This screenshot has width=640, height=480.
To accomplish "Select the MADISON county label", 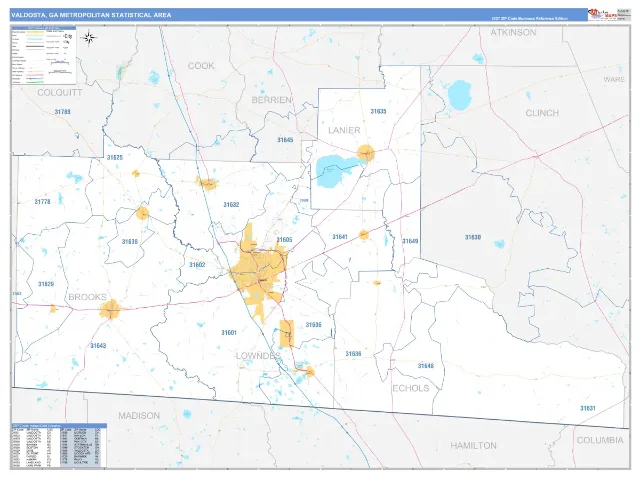I will tap(139, 416).
